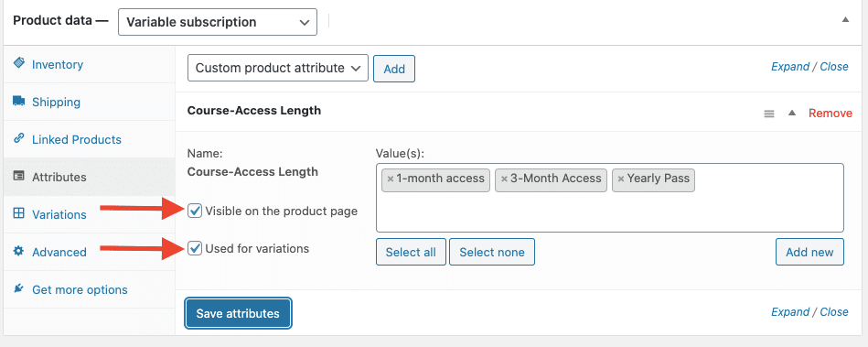Open the Shipping tab

[x=89, y=102]
